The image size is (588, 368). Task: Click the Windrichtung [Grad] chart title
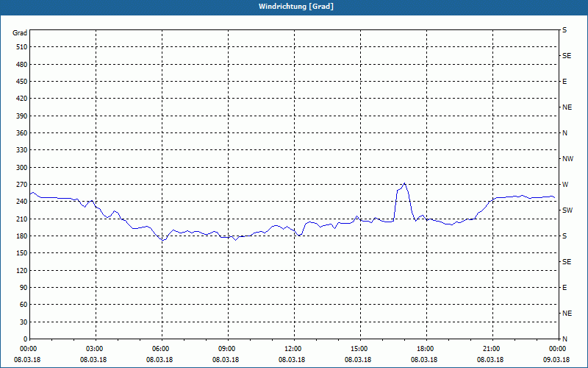pyautogui.click(x=296, y=7)
